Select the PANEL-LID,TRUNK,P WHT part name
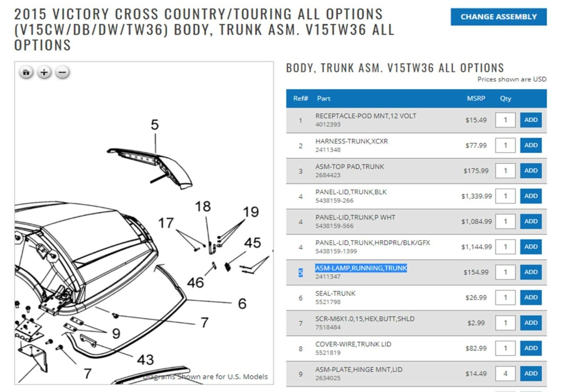This screenshot has width=567, height=392. click(355, 218)
